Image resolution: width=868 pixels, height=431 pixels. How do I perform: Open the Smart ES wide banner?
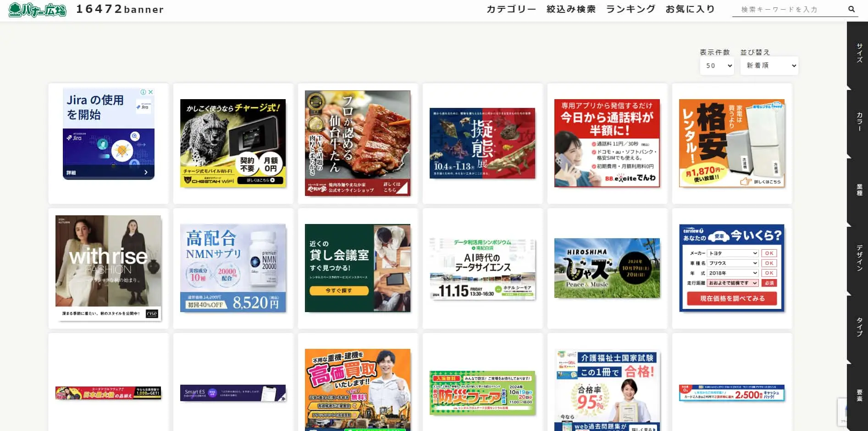(x=233, y=393)
